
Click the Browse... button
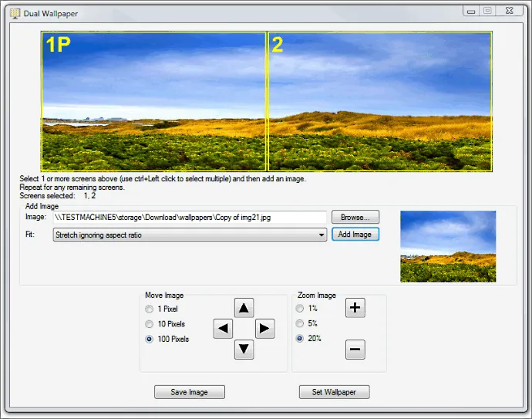355,217
